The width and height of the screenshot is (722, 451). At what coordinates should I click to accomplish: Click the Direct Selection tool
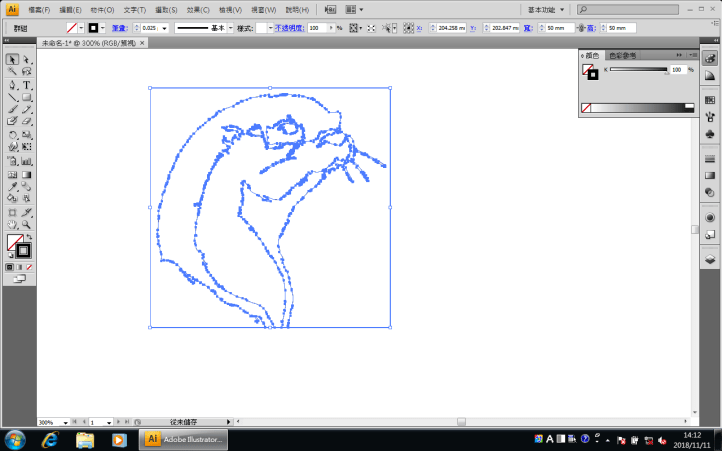click(27, 59)
